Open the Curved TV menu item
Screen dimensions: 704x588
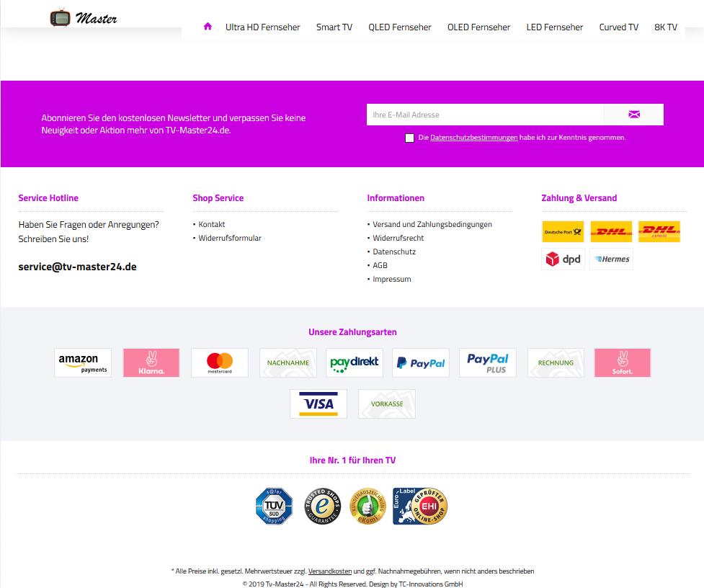click(x=619, y=27)
